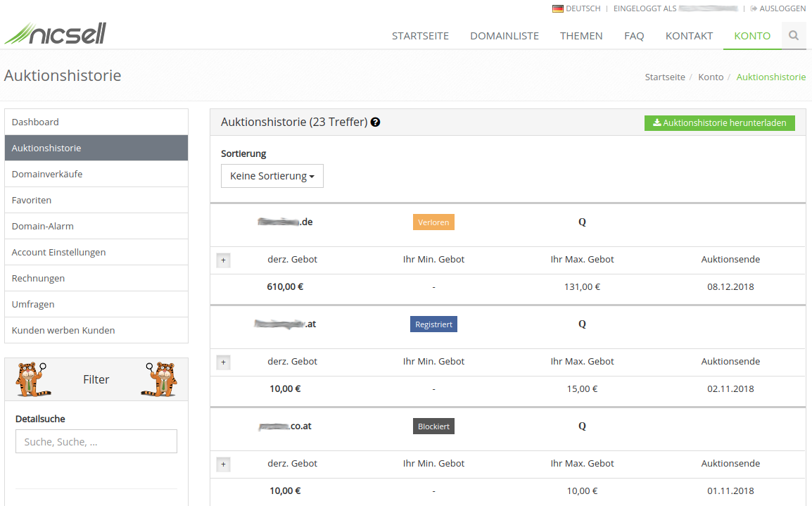Log out using the AUSLOGGEN link
The width and height of the screenshot is (812, 506).
[x=778, y=8]
